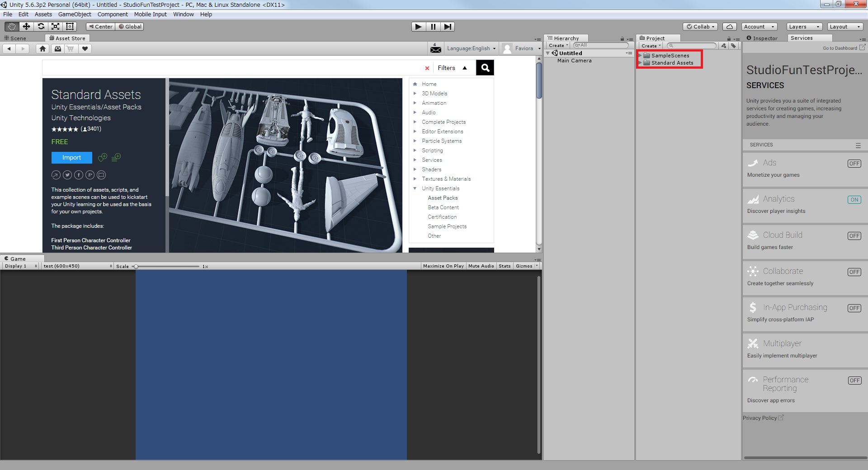
Task: Click the Game view Scale slider
Action: (x=166, y=267)
